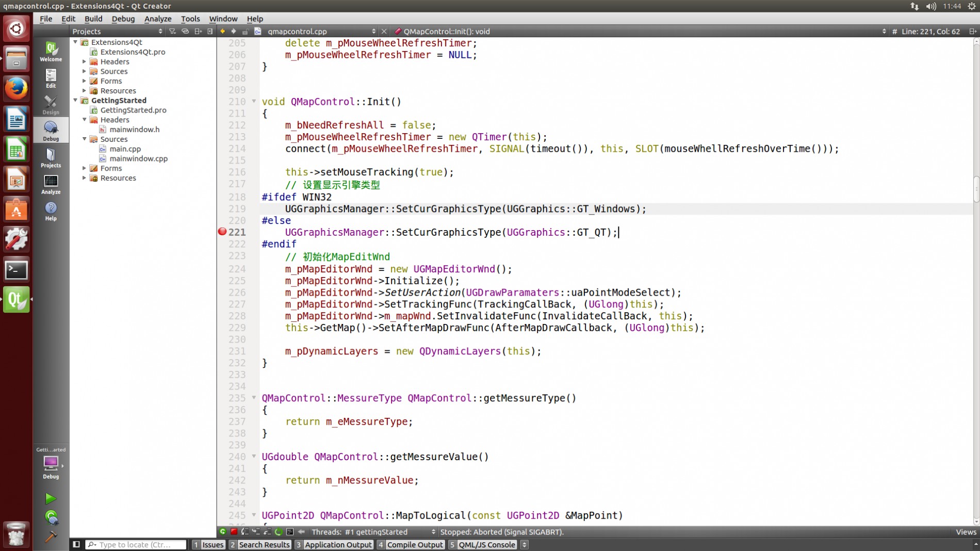Open the system volume indicator

[x=931, y=6]
